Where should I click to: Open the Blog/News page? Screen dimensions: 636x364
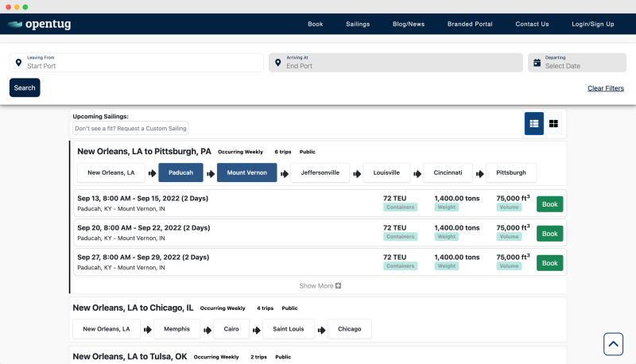pyautogui.click(x=409, y=24)
